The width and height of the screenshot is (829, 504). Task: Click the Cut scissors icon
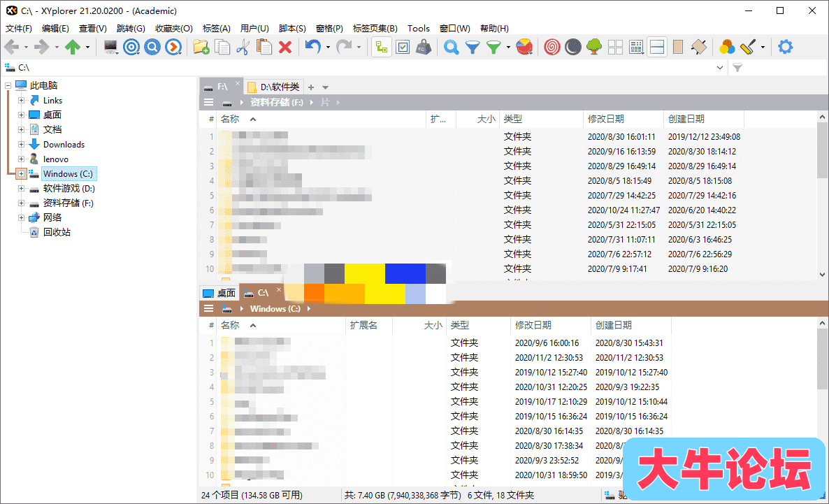pos(243,47)
